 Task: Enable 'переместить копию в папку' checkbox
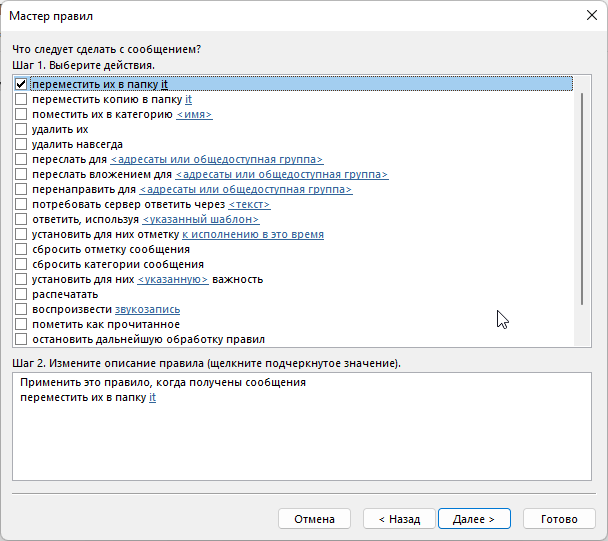coord(21,100)
